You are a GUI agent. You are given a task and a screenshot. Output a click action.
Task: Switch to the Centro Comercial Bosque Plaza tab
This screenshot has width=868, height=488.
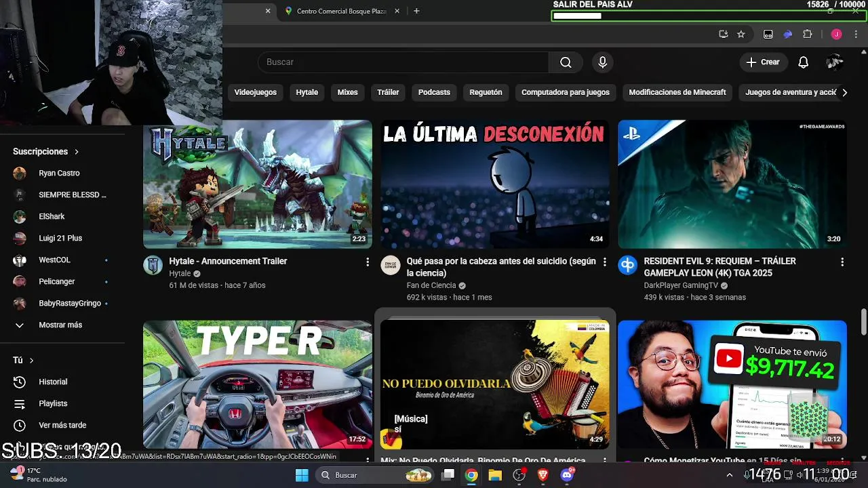click(x=342, y=11)
